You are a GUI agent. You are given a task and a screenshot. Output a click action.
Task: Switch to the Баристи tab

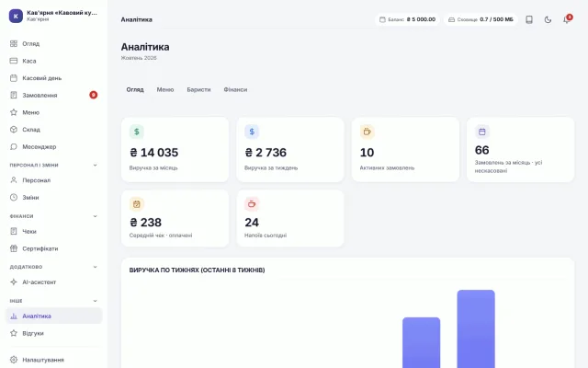coord(198,90)
